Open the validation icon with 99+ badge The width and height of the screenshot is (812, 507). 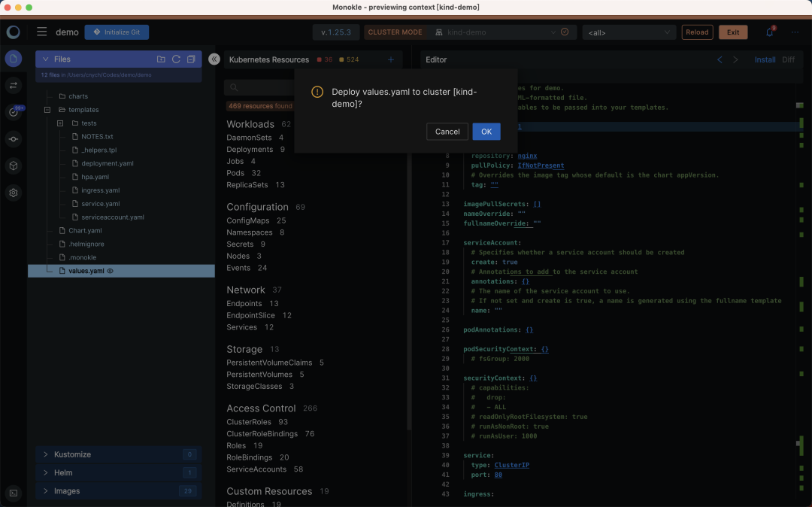click(13, 112)
